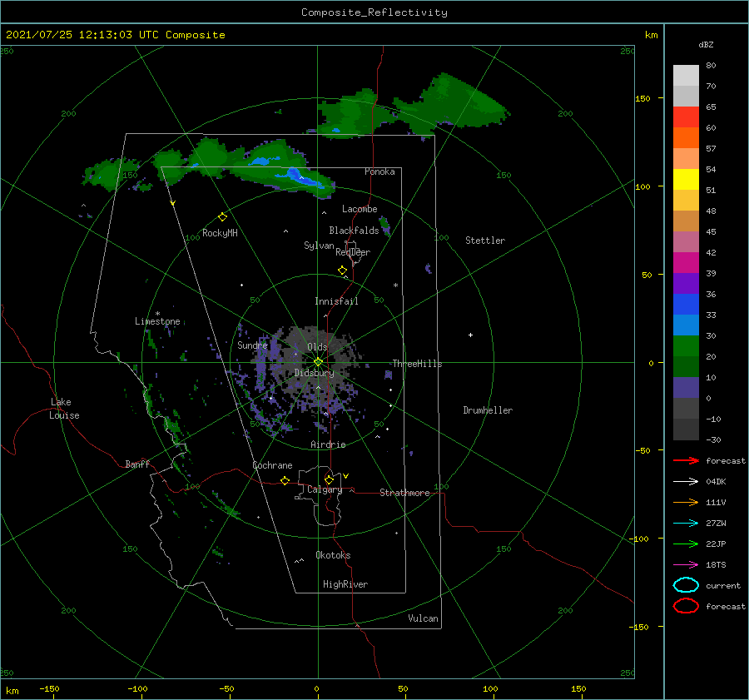Click the -30 value in dBZ legend
The image size is (749, 700).
pyautogui.click(x=714, y=439)
